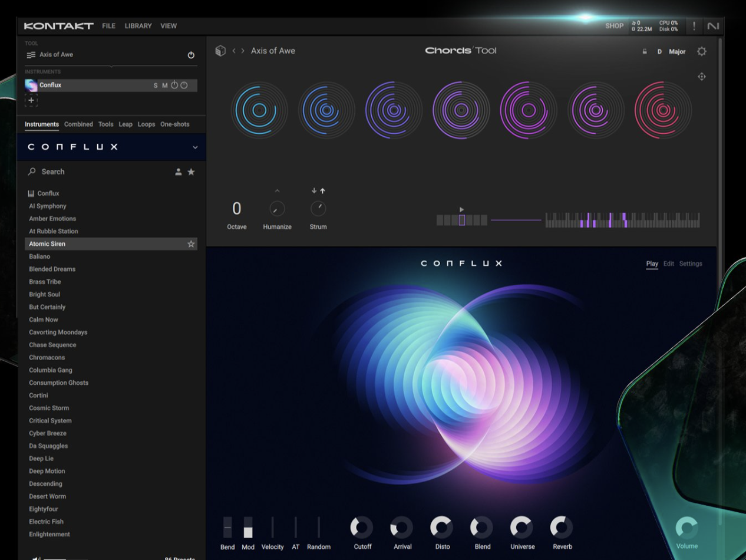The width and height of the screenshot is (746, 560).
Task: Click the Disto knob
Action: pyautogui.click(x=441, y=528)
